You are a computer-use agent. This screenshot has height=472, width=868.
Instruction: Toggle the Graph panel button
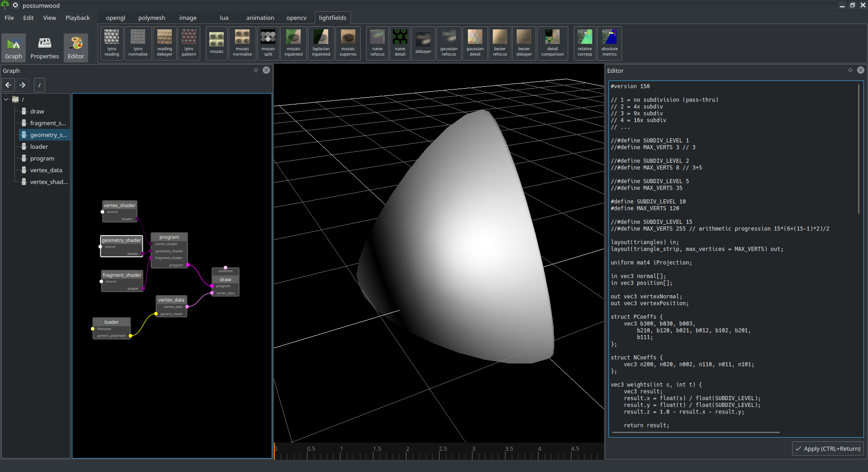14,47
